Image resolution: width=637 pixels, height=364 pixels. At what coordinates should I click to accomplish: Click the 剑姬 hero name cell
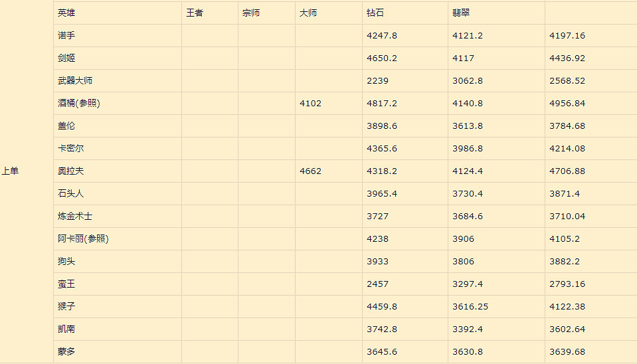(x=66, y=58)
